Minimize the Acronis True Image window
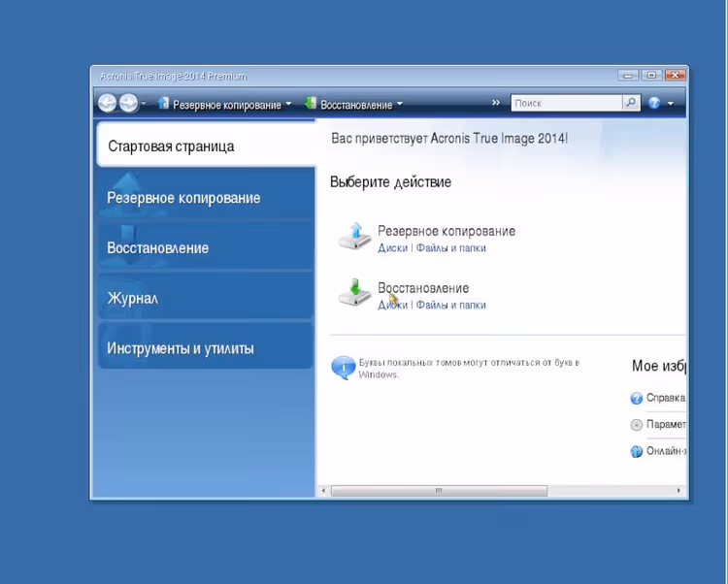The height and width of the screenshot is (584, 728). pyautogui.click(x=628, y=75)
